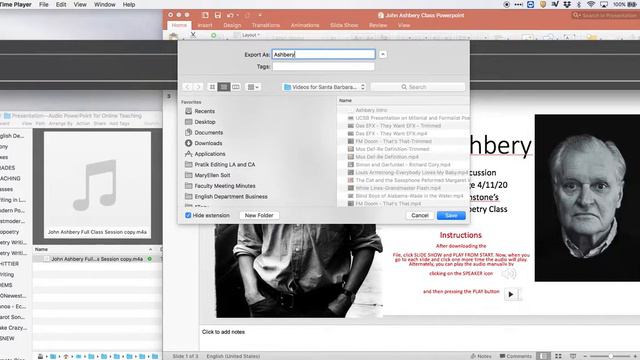Click TeamViewer icon in menu bar
This screenshot has width=640, height=360.
tap(531, 4)
